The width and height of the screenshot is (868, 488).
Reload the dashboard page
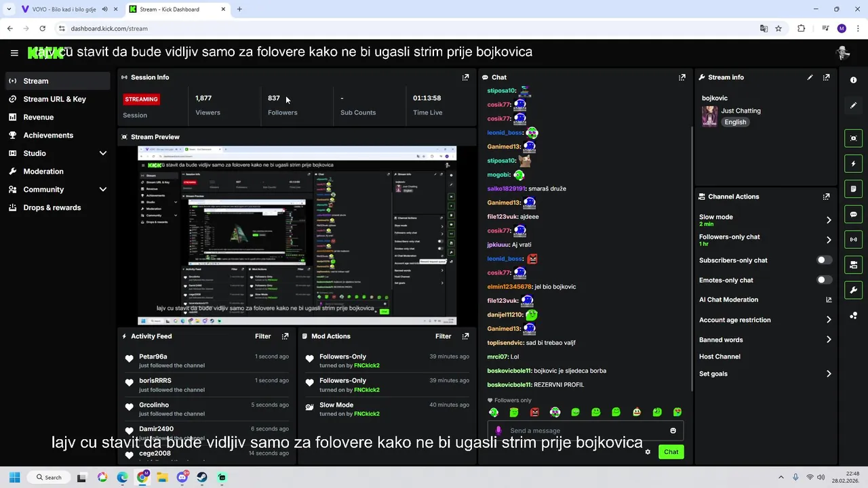tap(43, 28)
